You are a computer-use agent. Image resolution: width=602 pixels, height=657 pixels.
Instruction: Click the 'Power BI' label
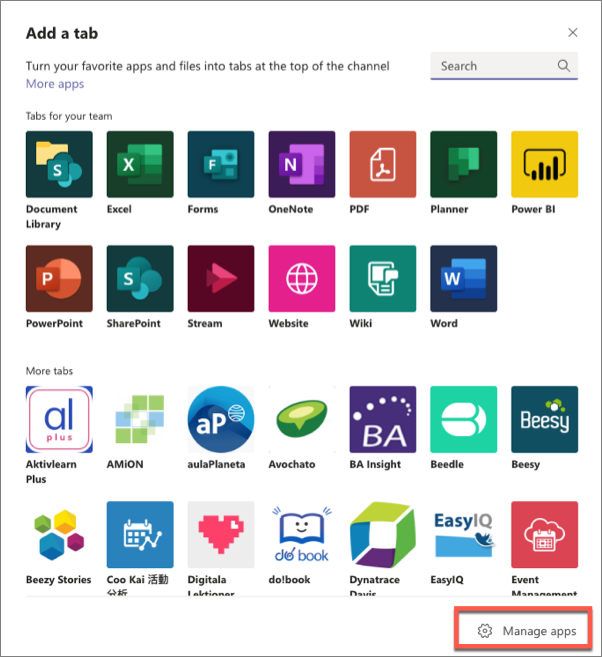[533, 209]
